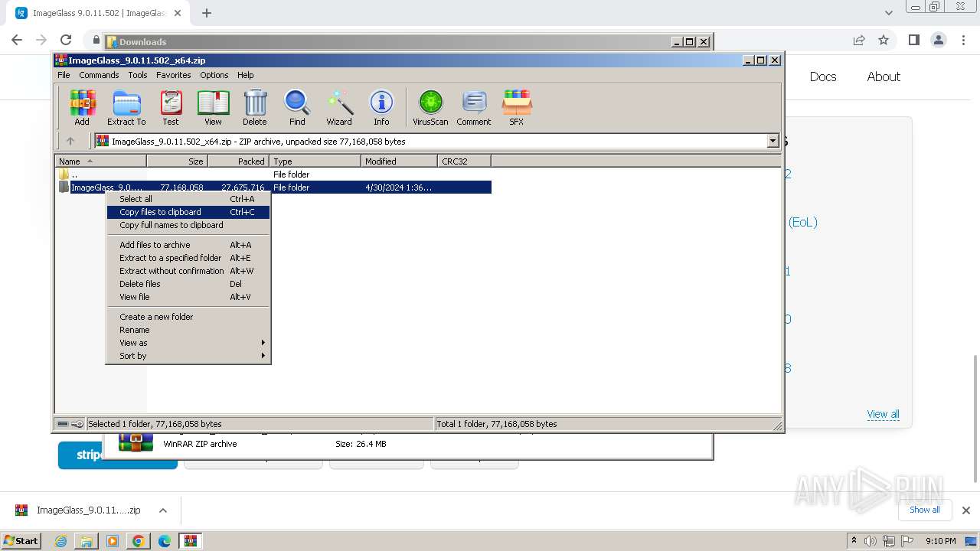980x551 pixels.
Task: Click the Comment toolbar icon
Action: click(474, 107)
